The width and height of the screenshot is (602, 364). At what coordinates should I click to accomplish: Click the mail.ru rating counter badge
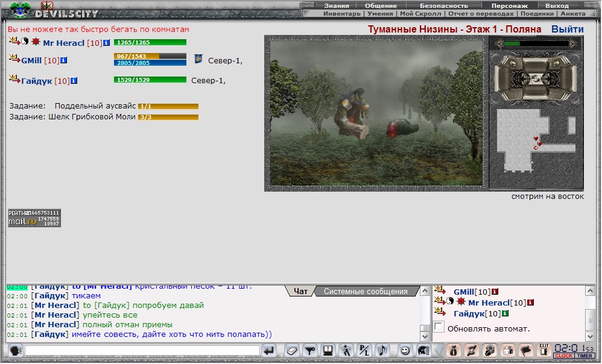click(34, 218)
